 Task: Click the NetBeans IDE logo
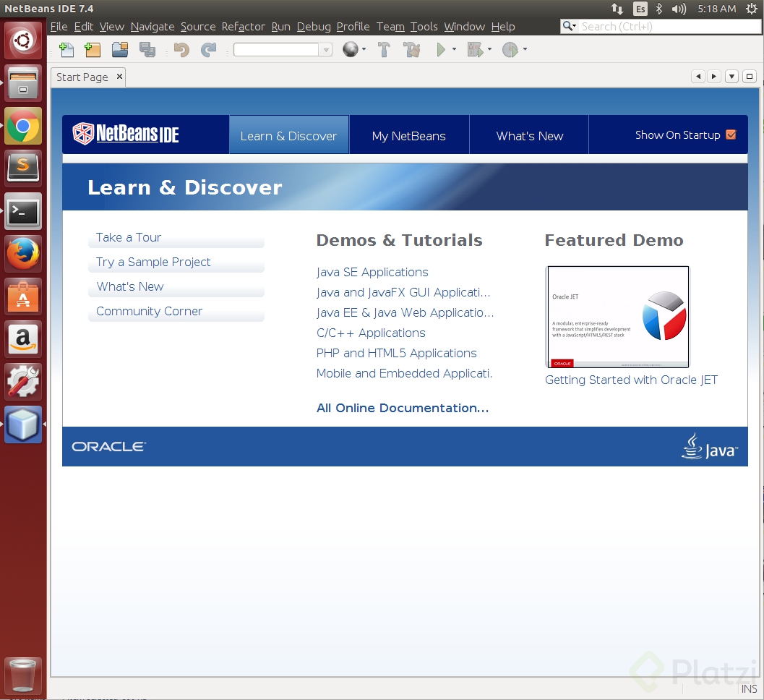(x=126, y=134)
